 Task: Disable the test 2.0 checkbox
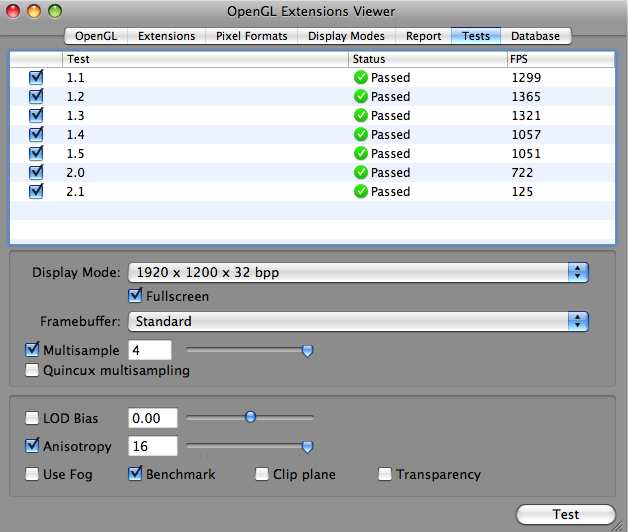pos(36,172)
